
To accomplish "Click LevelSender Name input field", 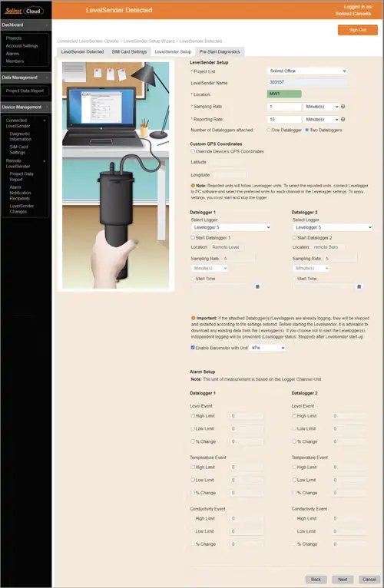I will click(306, 82).
